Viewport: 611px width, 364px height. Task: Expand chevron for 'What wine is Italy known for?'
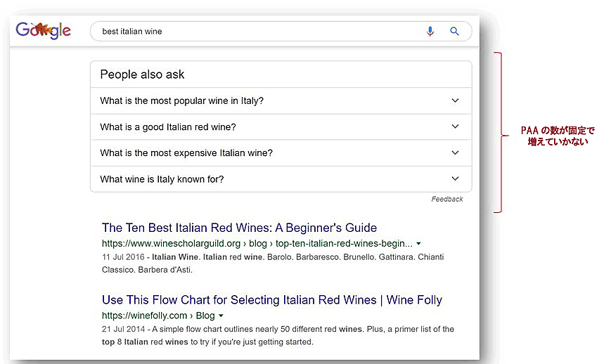pyautogui.click(x=455, y=178)
